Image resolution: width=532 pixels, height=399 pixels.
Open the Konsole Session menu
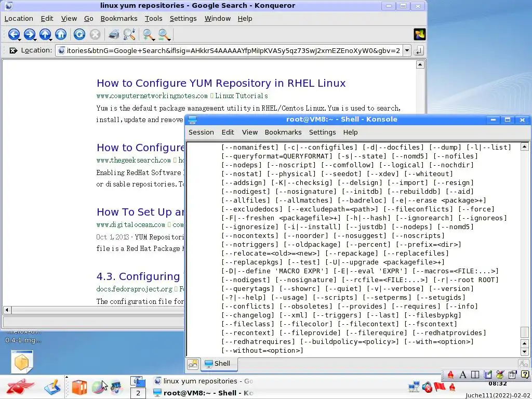point(201,132)
